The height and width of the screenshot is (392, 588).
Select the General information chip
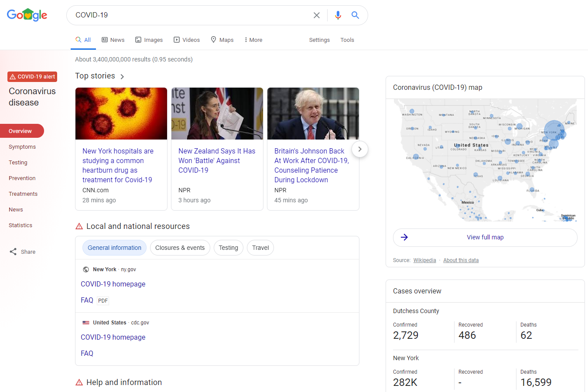point(114,248)
